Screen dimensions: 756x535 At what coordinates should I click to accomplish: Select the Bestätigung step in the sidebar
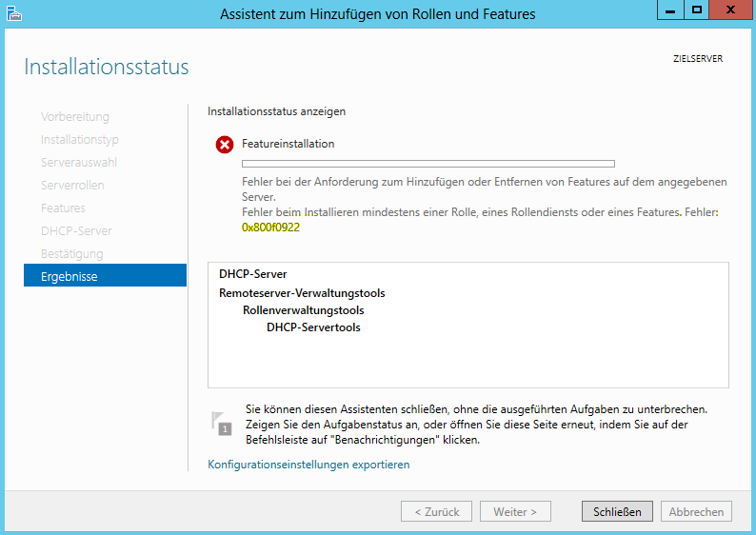coord(71,254)
